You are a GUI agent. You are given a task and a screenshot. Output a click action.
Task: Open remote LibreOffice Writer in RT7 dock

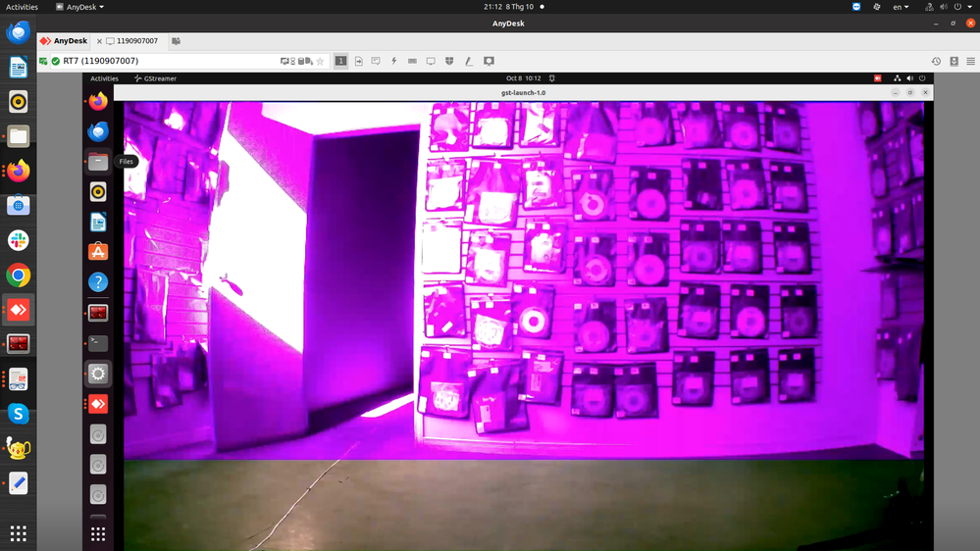click(98, 222)
